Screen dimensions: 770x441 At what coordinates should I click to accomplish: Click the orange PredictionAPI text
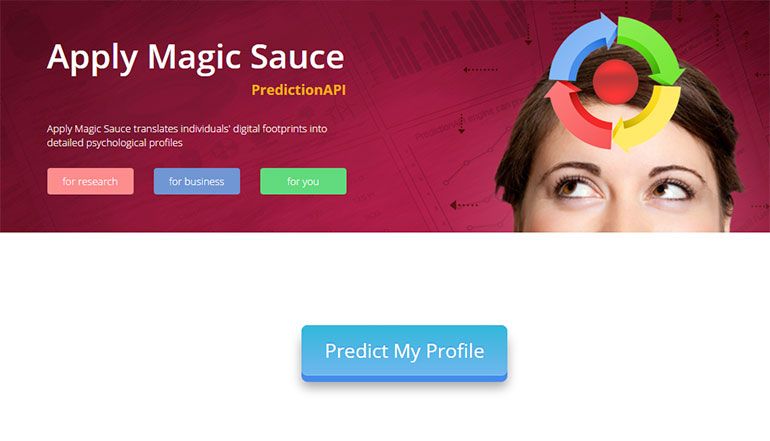click(299, 90)
